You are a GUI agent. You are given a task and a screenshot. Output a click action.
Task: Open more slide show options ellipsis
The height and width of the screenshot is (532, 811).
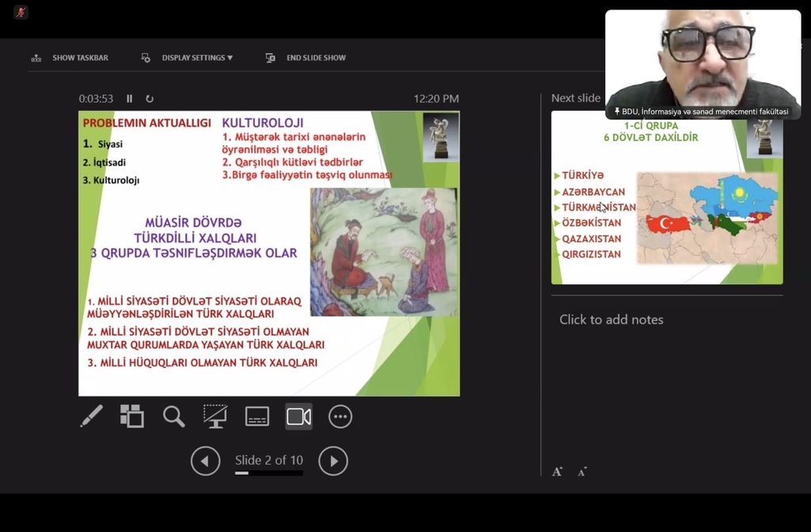341,416
